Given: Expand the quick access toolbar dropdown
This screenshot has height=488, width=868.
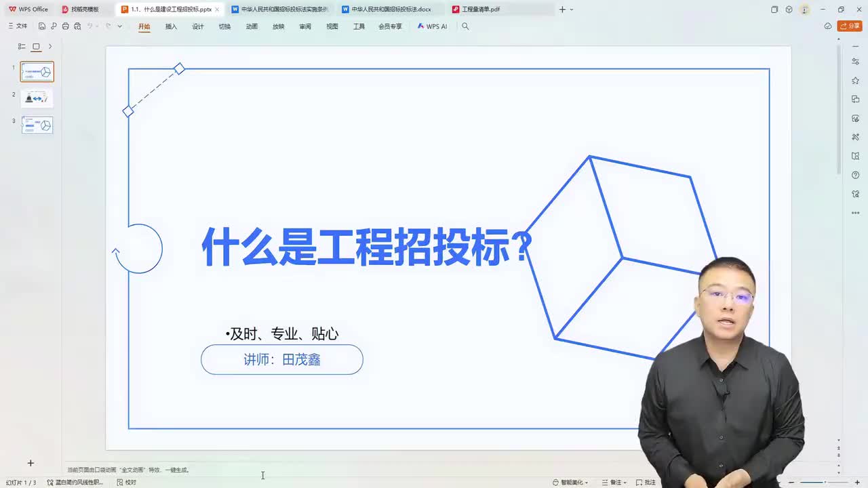Looking at the screenshot, I should tap(120, 26).
